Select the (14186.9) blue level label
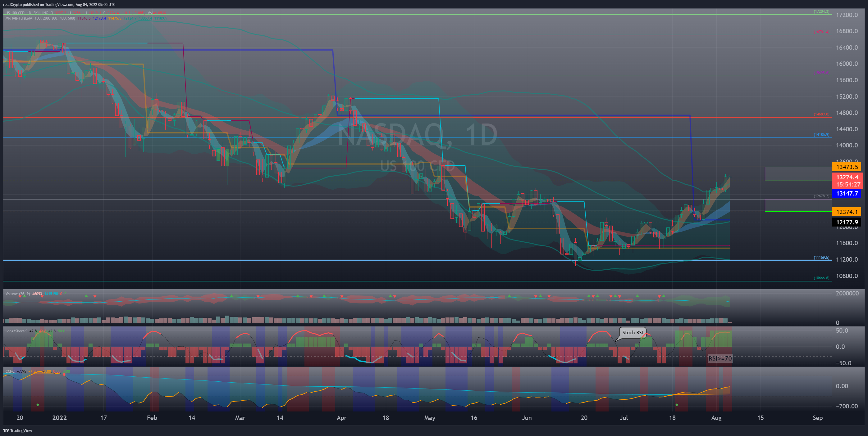The width and height of the screenshot is (868, 436). tap(821, 135)
